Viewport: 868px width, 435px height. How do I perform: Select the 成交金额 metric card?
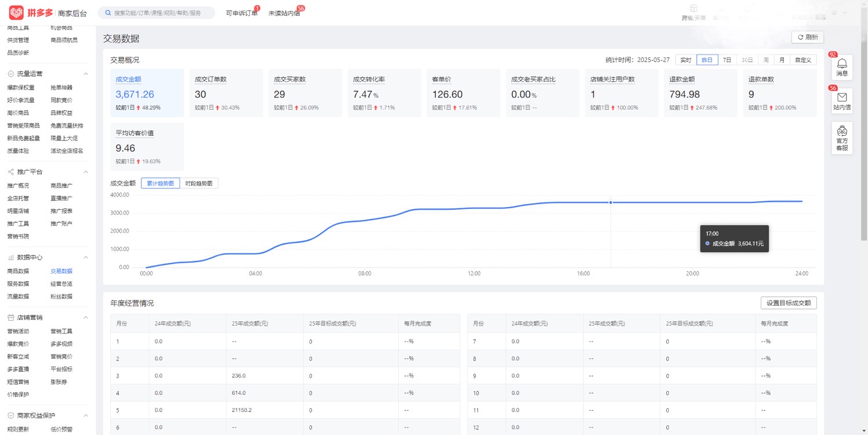[x=147, y=93]
